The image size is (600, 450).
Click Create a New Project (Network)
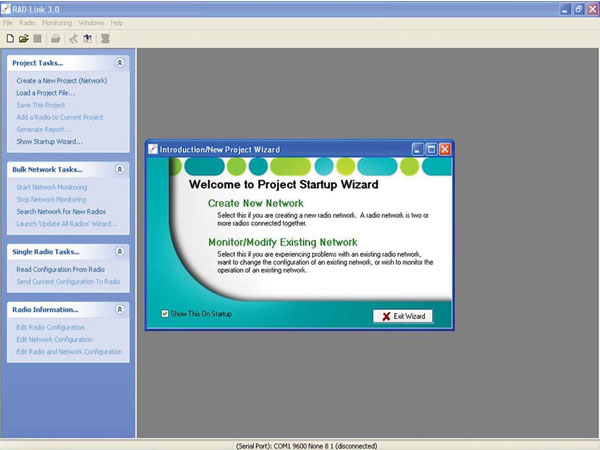point(62,81)
